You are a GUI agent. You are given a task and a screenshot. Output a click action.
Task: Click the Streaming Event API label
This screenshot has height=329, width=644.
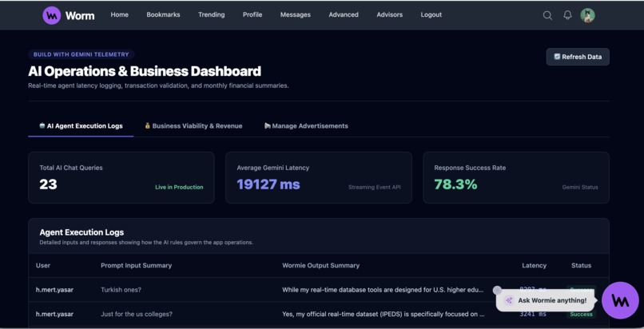(374, 187)
